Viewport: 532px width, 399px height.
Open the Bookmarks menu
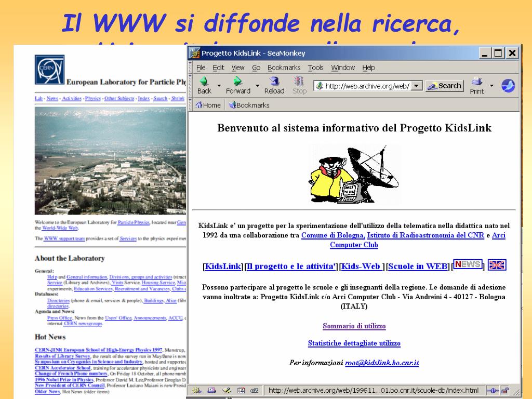284,68
